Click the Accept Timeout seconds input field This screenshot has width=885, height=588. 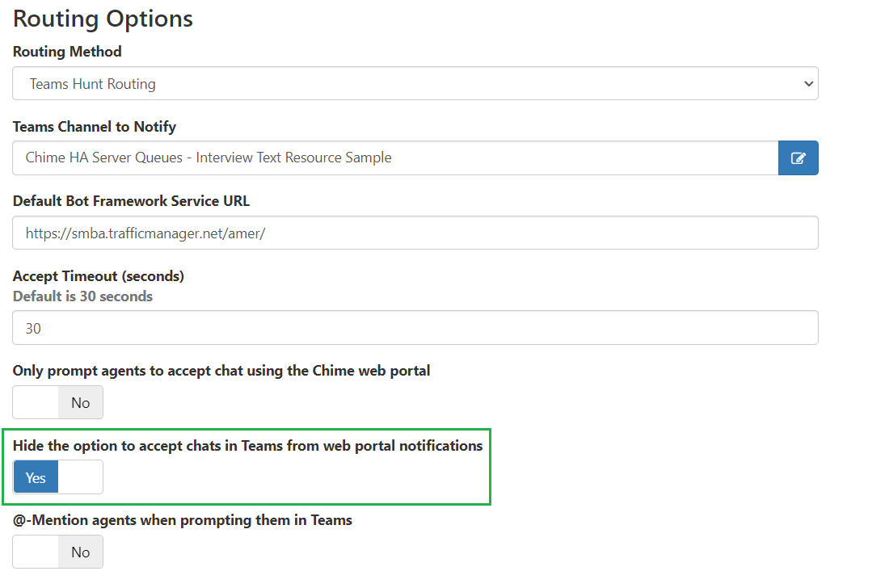(x=415, y=328)
